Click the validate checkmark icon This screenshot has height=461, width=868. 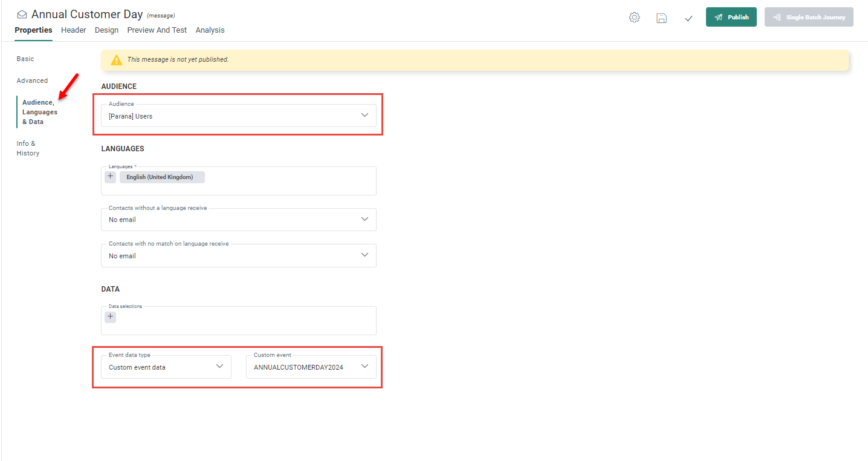[688, 18]
